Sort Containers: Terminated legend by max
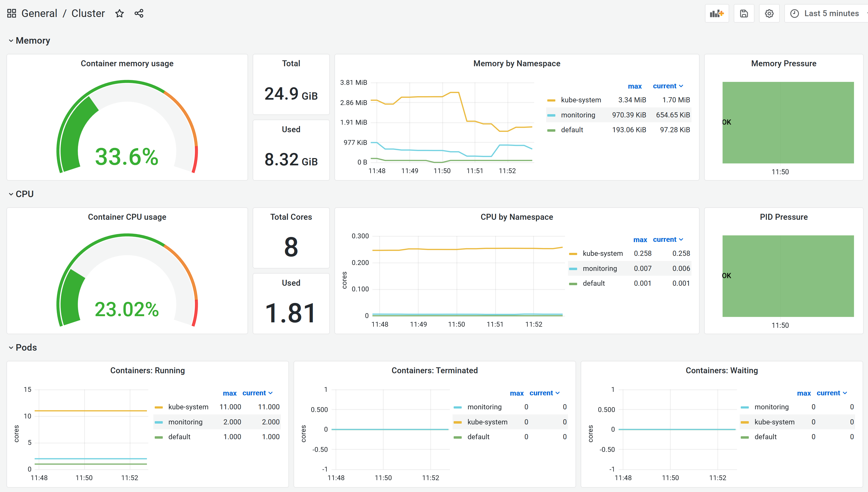The height and width of the screenshot is (492, 868). (x=517, y=393)
